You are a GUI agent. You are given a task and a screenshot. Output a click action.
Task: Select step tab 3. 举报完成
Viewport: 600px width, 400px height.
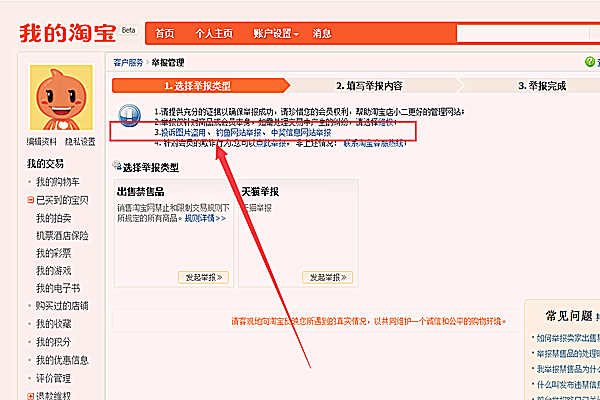542,86
